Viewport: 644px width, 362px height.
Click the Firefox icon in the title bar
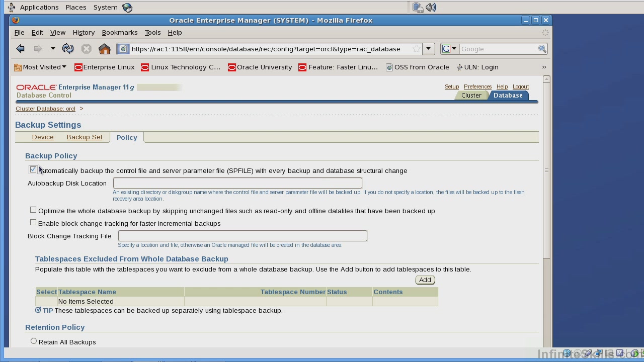[x=16, y=20]
